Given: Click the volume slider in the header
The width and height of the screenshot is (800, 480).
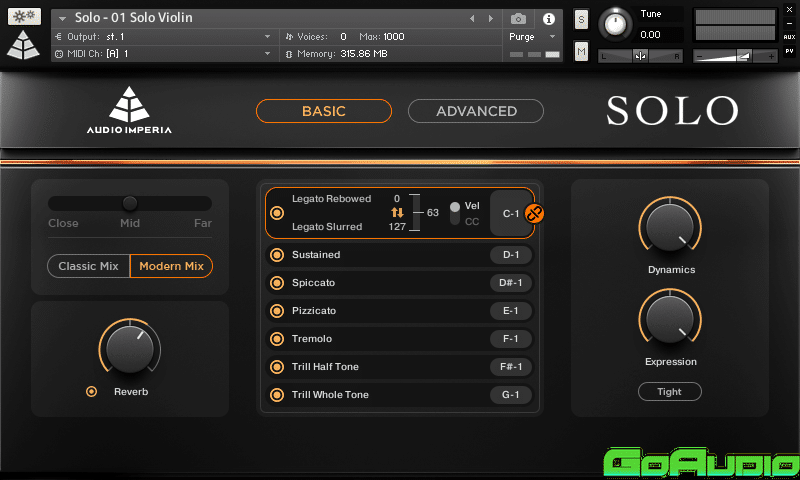Looking at the screenshot, I should [x=735, y=56].
